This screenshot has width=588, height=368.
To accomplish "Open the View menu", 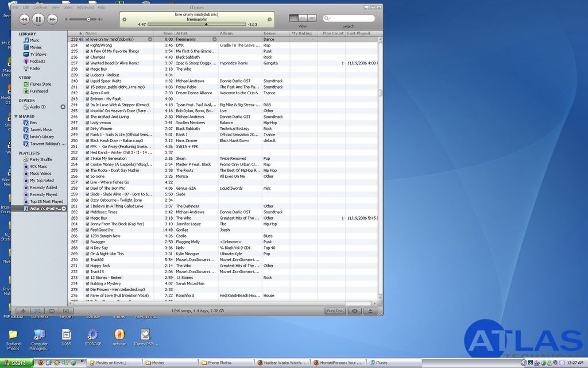I will [x=55, y=7].
